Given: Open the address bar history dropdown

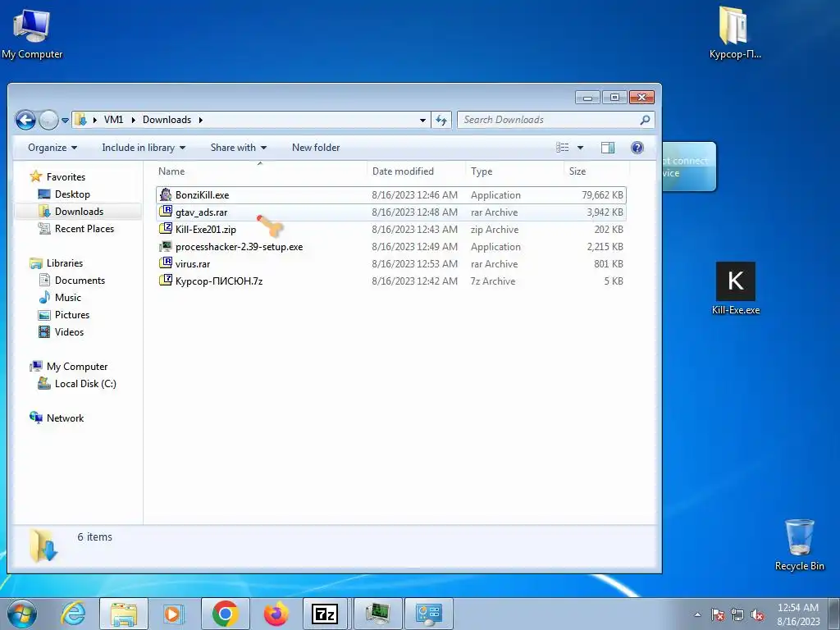Looking at the screenshot, I should (422, 120).
